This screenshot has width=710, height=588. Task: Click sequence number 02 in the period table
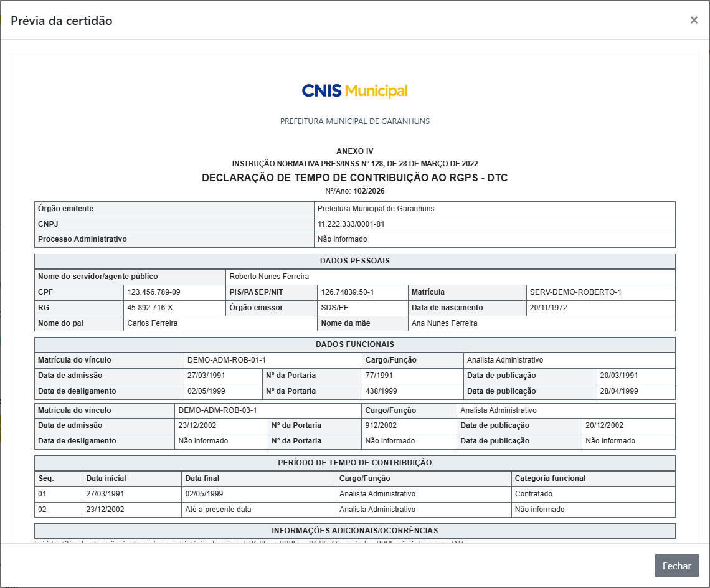tap(42, 510)
